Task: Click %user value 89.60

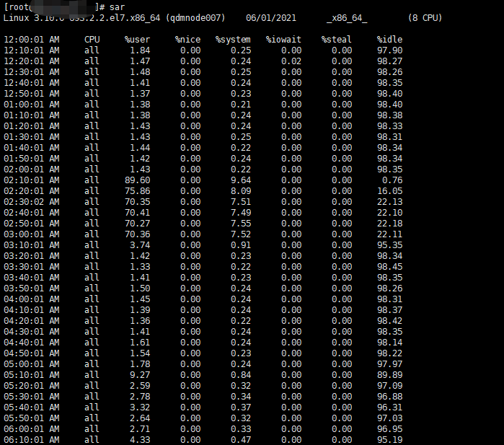Action: click(137, 180)
